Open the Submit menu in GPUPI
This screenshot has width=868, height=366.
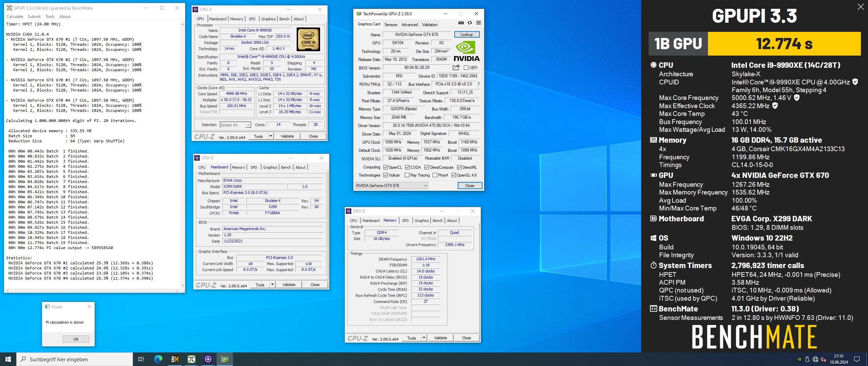[34, 16]
